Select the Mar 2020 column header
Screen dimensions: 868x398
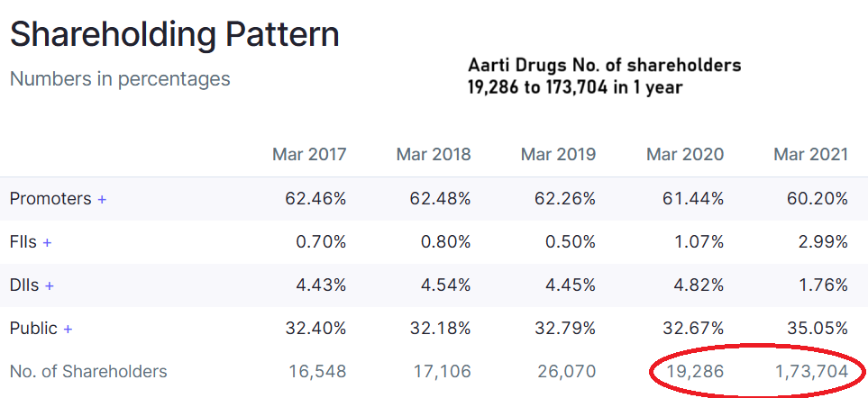tap(685, 154)
